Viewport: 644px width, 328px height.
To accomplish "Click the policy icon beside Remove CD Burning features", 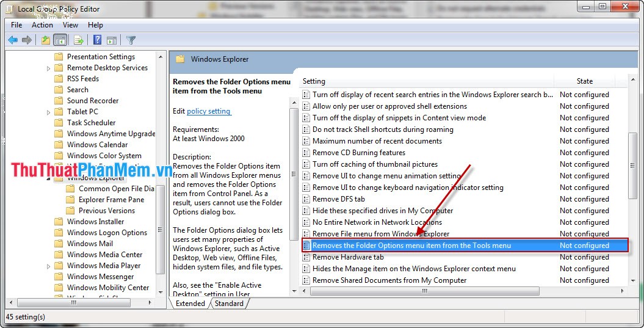I will [306, 153].
